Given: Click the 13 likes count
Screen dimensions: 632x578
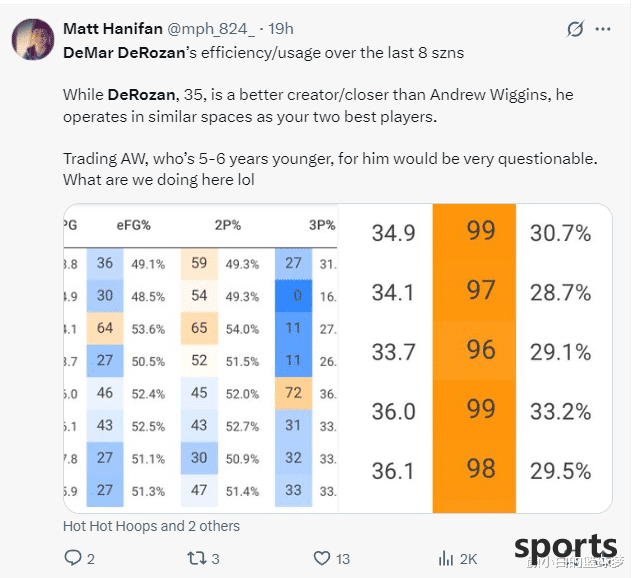Looking at the screenshot, I should tap(343, 559).
